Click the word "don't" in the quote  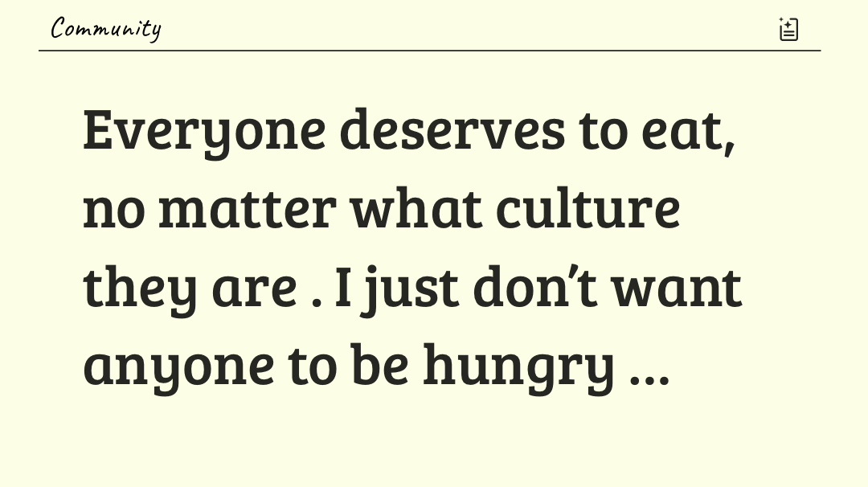[534, 288]
